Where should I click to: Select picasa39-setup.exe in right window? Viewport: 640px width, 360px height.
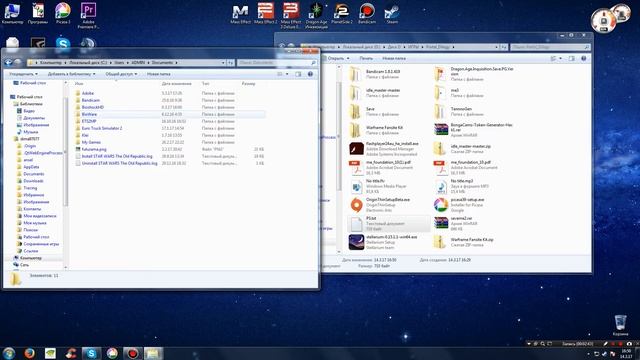tap(473, 205)
